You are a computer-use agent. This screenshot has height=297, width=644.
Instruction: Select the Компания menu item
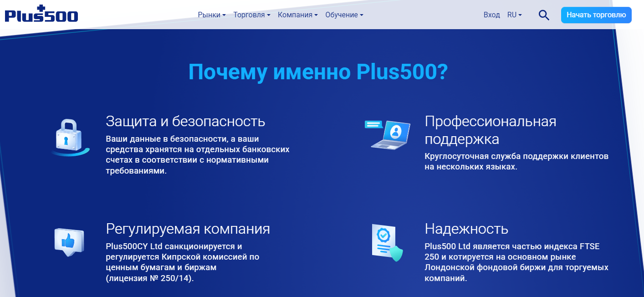pyautogui.click(x=297, y=15)
